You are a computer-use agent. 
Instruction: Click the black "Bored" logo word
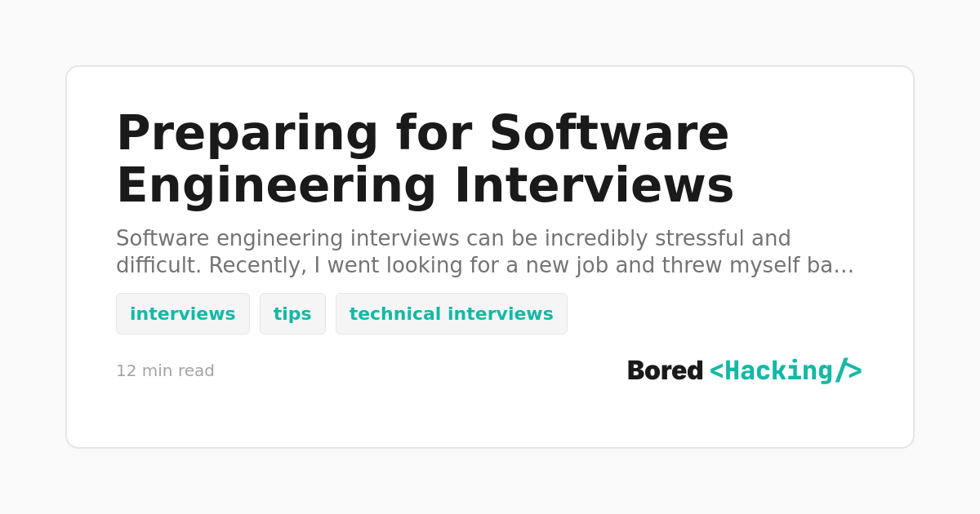pyautogui.click(x=665, y=371)
